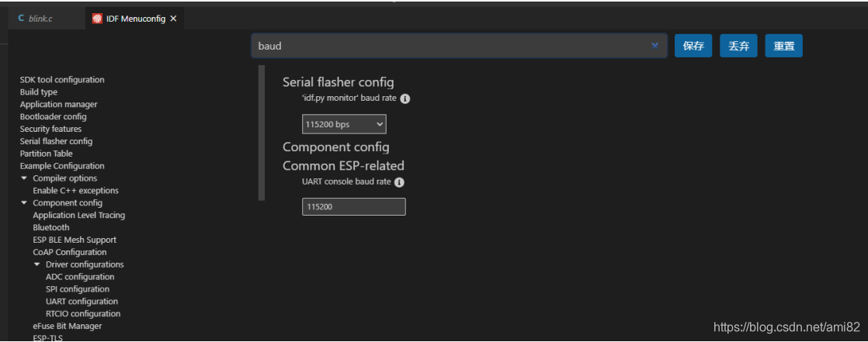Image resolution: width=868 pixels, height=342 pixels.
Task: Click the Serial flasher config heading
Action: point(339,82)
